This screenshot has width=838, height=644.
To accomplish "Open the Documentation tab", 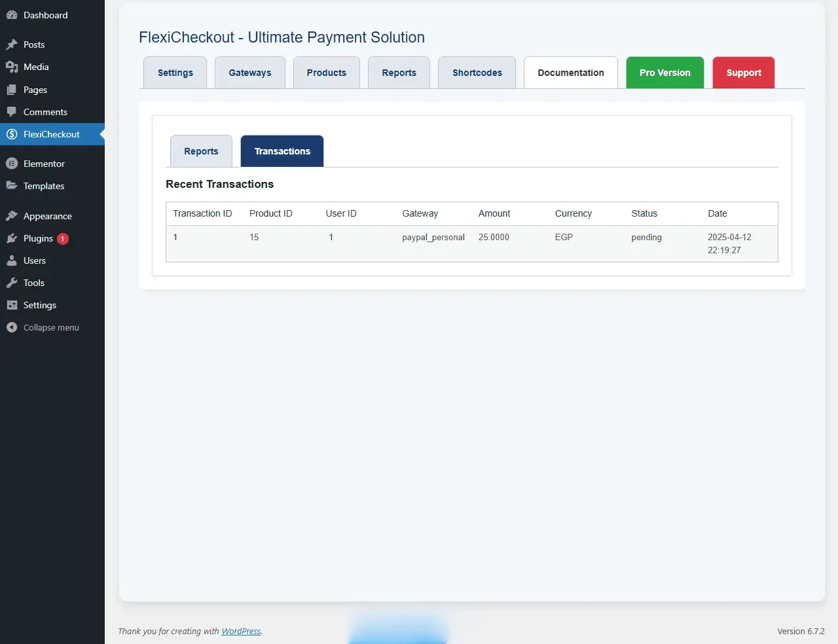I will click(x=571, y=73).
